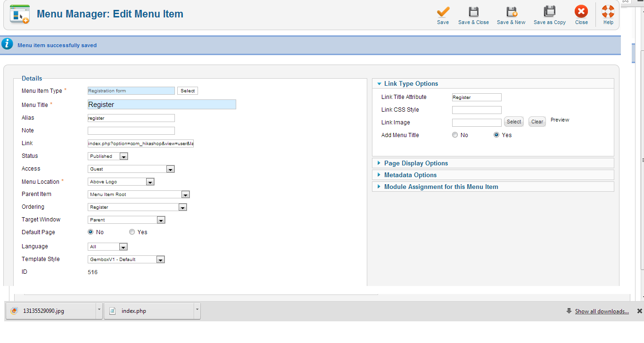Click the ID value 516
Viewport: 644px width, 343px height.
93,272
